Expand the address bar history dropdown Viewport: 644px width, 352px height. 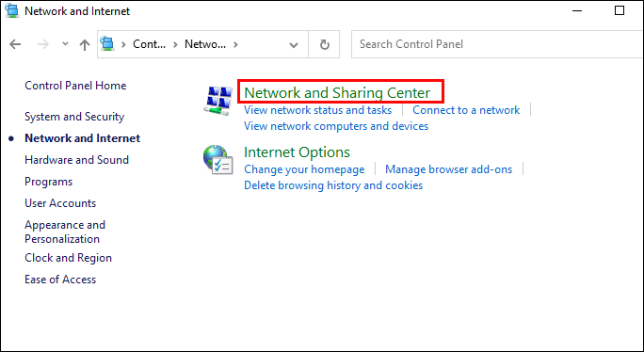click(x=294, y=45)
